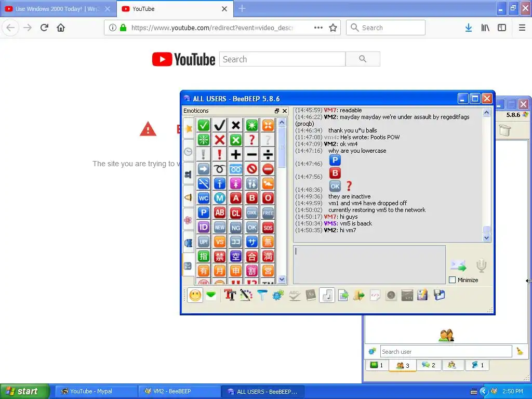The image size is (532, 399).
Task: Click the chat history scrollbar up arrow
Action: coord(486,113)
